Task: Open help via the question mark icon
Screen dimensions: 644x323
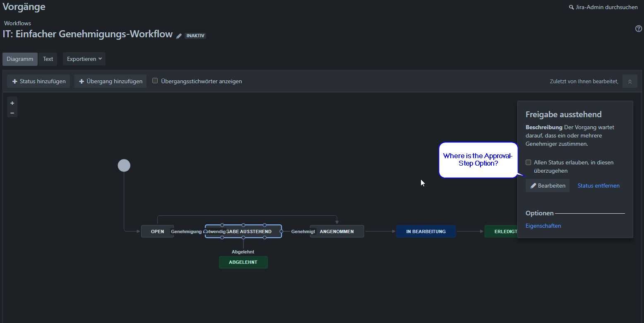Action: click(x=638, y=28)
